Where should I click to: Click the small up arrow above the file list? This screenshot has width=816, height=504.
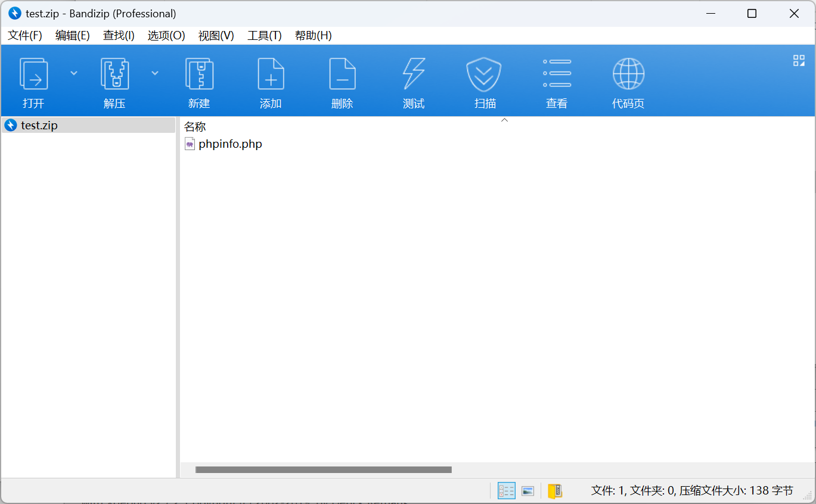(504, 120)
